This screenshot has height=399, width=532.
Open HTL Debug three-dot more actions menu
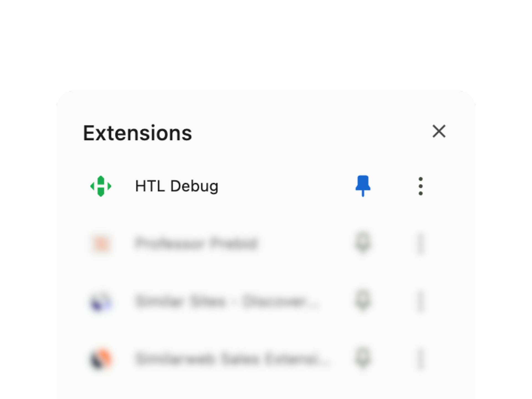pos(421,186)
